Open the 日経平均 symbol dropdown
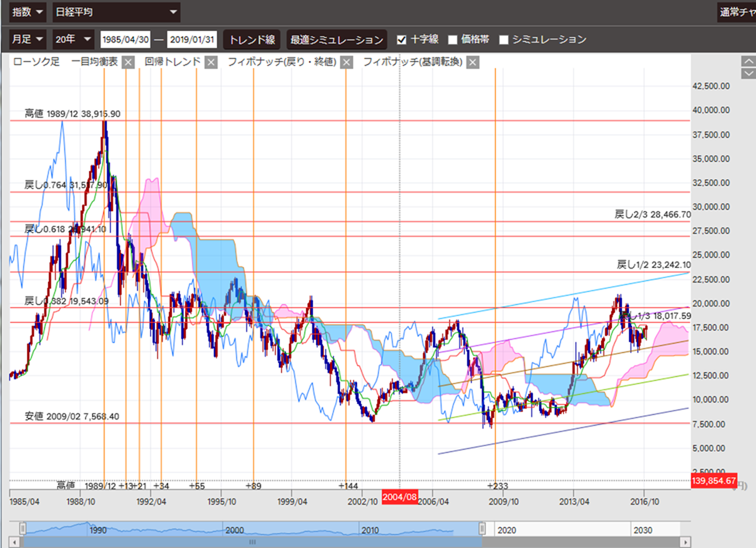Screen dimensions: 756x548 (x=115, y=12)
